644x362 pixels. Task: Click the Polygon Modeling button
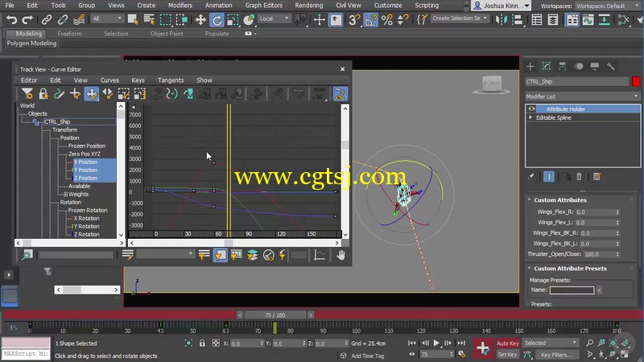point(31,43)
